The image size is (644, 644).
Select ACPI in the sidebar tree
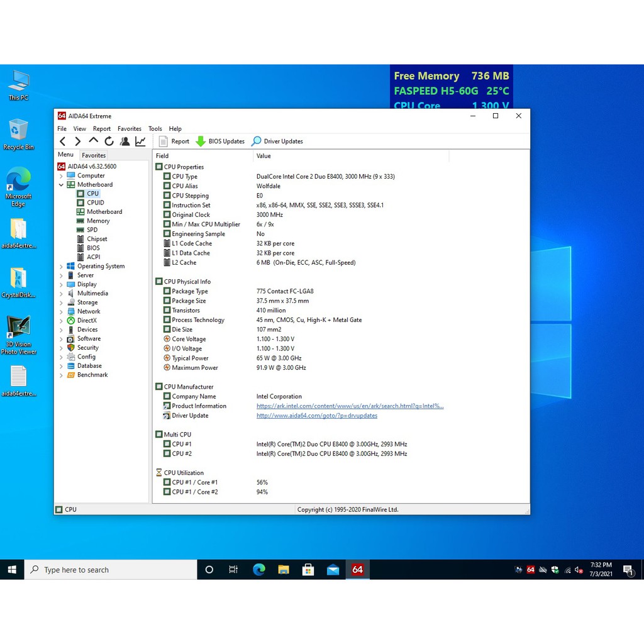[x=89, y=257]
